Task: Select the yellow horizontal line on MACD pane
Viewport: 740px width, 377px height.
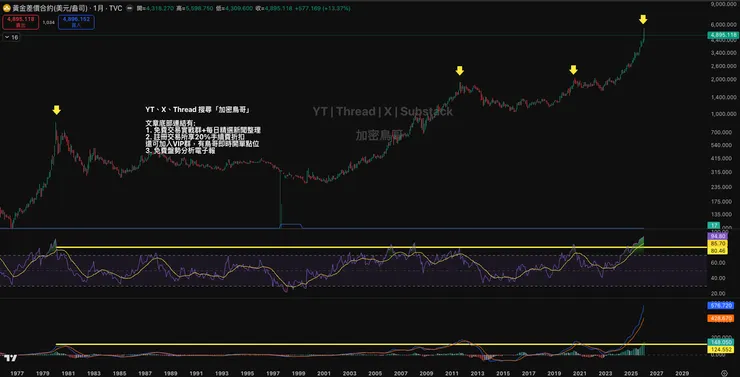Action: click(381, 344)
